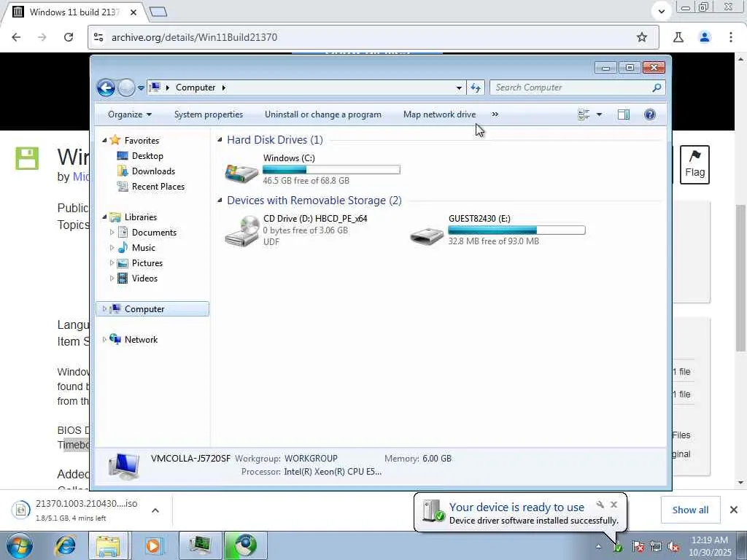The height and width of the screenshot is (560, 747).
Task: Close device ready notification balloon
Action: pos(614,505)
